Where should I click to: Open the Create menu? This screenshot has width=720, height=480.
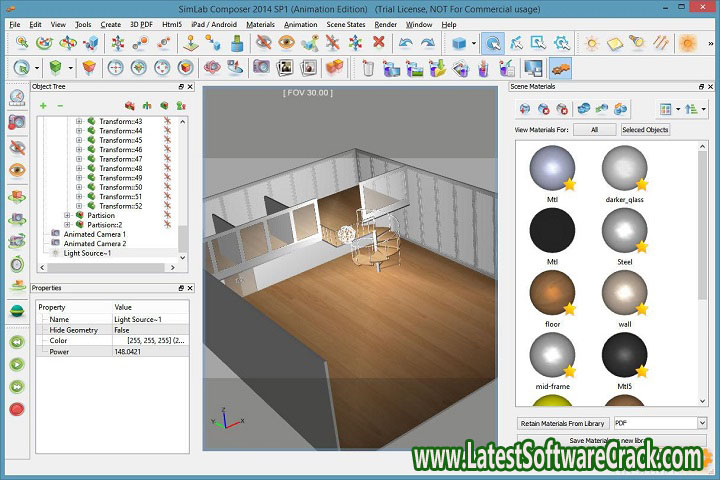point(110,24)
